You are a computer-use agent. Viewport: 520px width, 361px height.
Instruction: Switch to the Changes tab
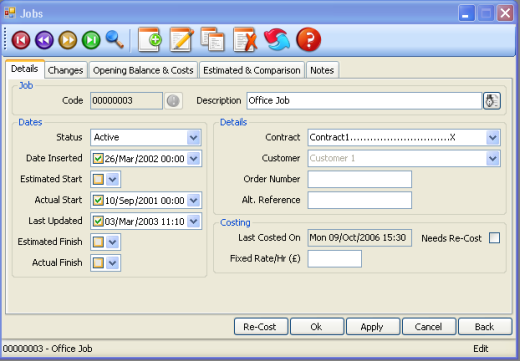66,70
